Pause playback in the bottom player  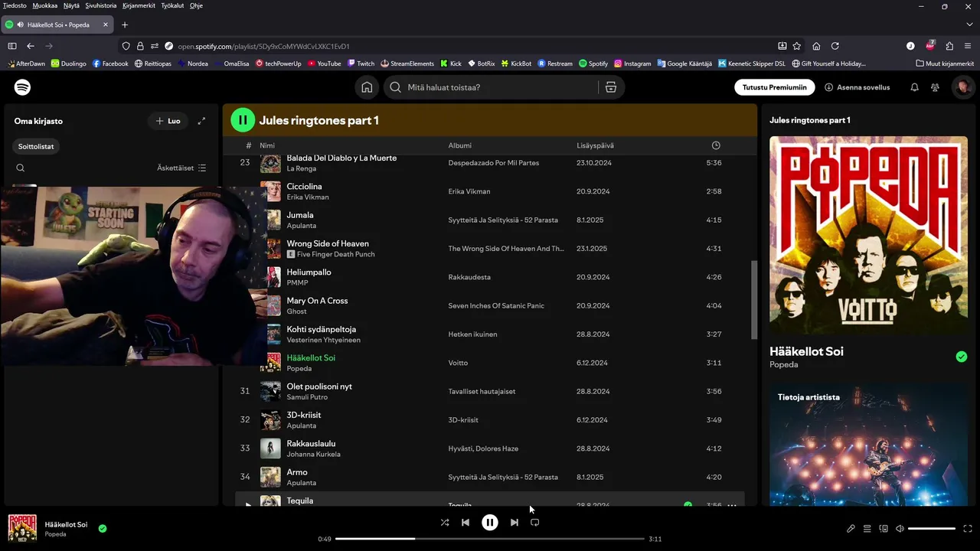[490, 523]
